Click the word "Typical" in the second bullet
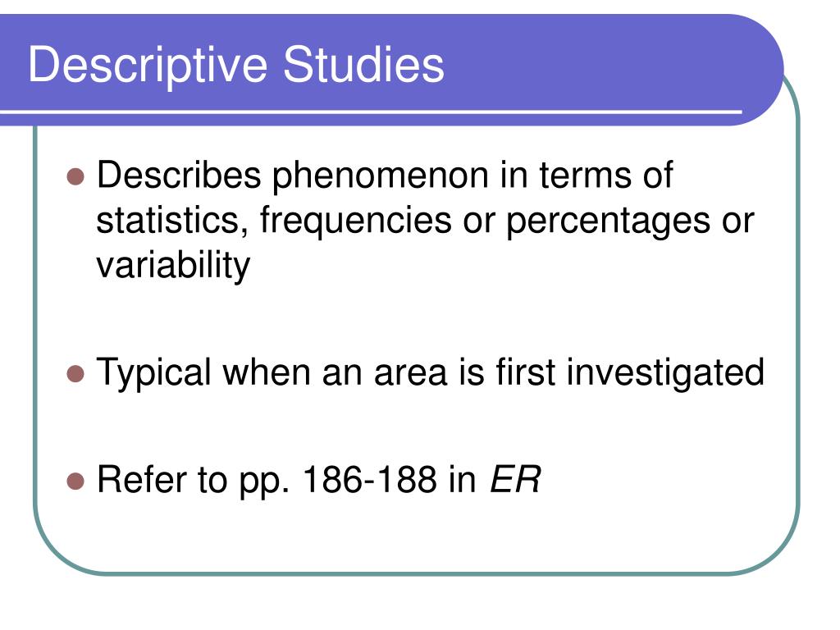The height and width of the screenshot is (630, 840). coord(153,373)
